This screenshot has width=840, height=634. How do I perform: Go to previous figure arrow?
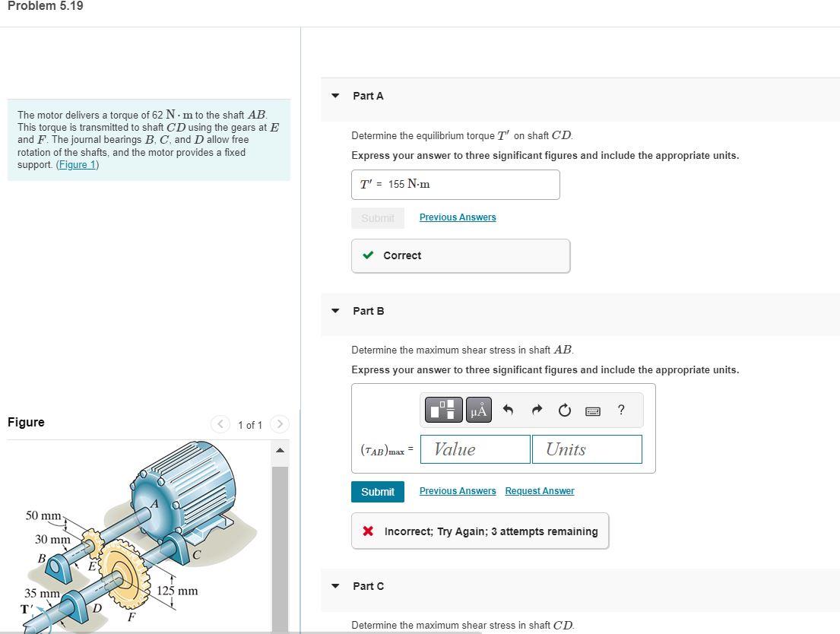point(220,424)
